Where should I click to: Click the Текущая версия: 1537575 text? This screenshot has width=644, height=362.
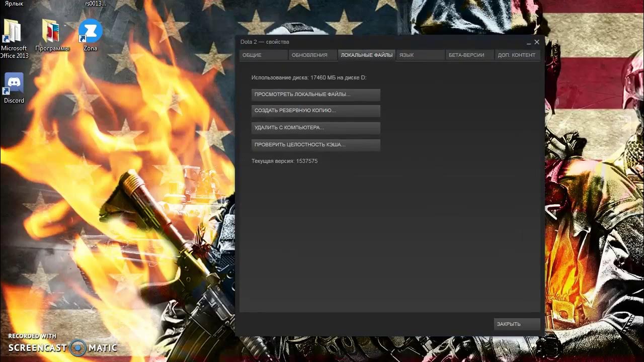click(284, 161)
